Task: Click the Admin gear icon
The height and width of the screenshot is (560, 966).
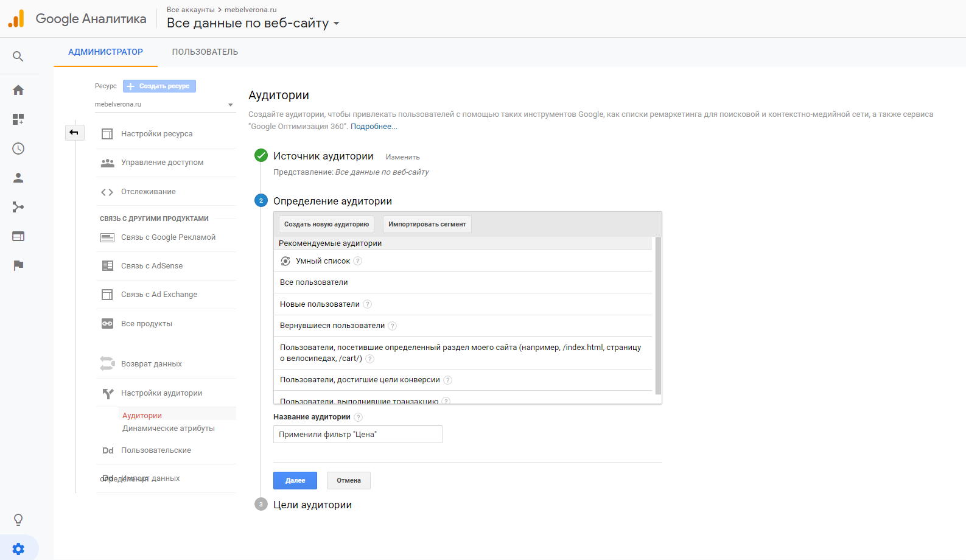Action: [x=18, y=549]
